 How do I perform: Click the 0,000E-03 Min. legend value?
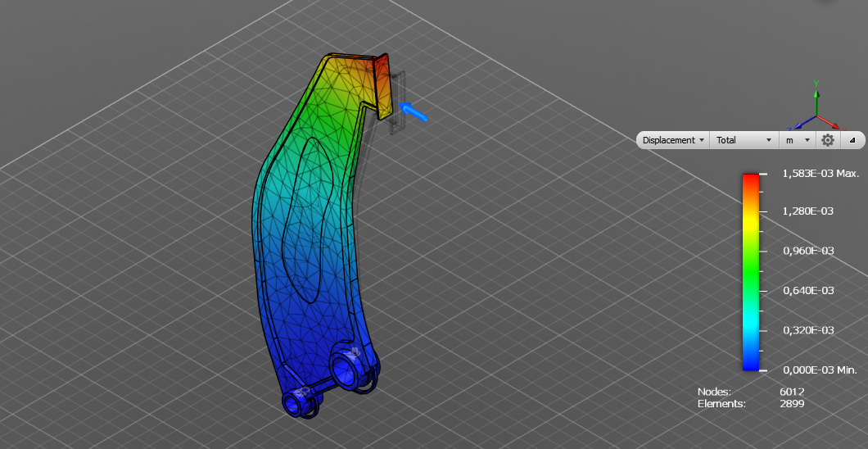820,370
